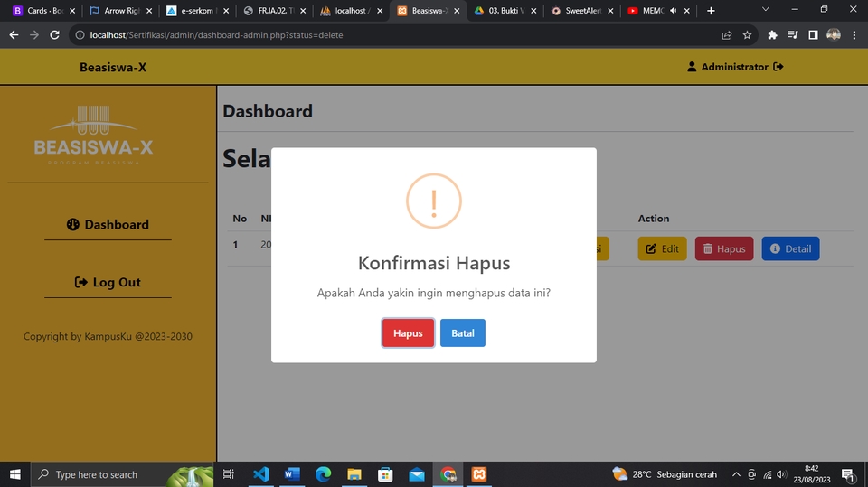Image resolution: width=868 pixels, height=487 pixels.
Task: Click the sign-out arrow icon beside Administrator
Action: (x=778, y=67)
